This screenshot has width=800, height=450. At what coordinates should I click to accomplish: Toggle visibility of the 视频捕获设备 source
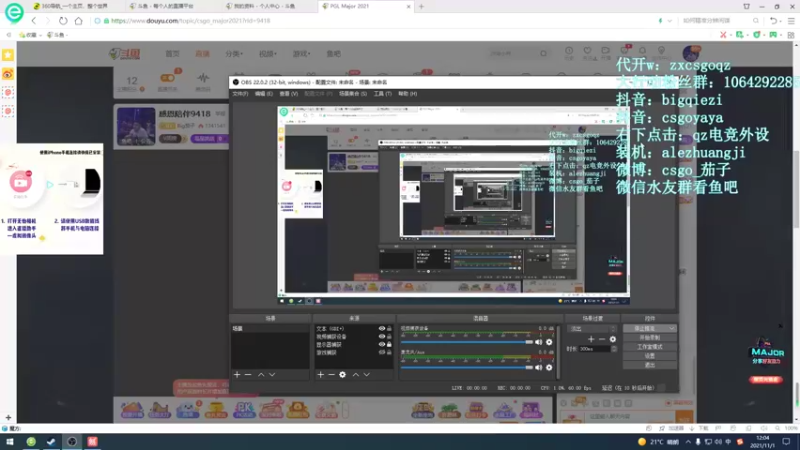coord(382,336)
